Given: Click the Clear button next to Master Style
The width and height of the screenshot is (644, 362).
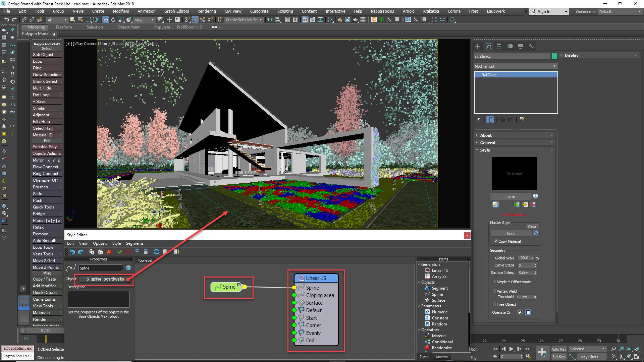Looking at the screenshot, I should point(533,226).
